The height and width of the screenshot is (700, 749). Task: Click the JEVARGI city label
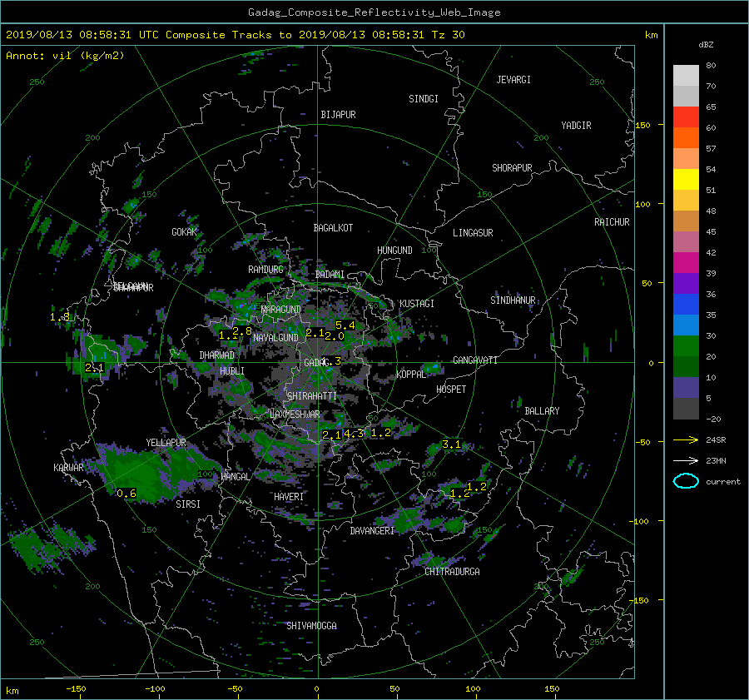point(513,80)
